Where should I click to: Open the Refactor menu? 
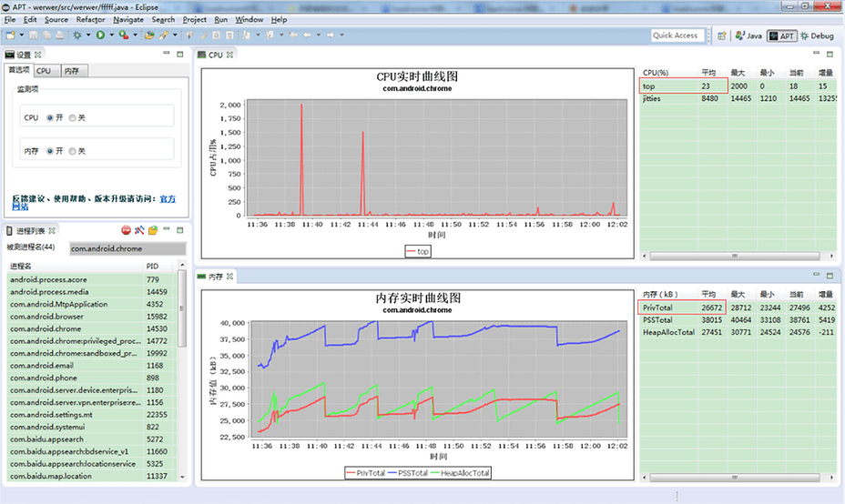tap(90, 19)
